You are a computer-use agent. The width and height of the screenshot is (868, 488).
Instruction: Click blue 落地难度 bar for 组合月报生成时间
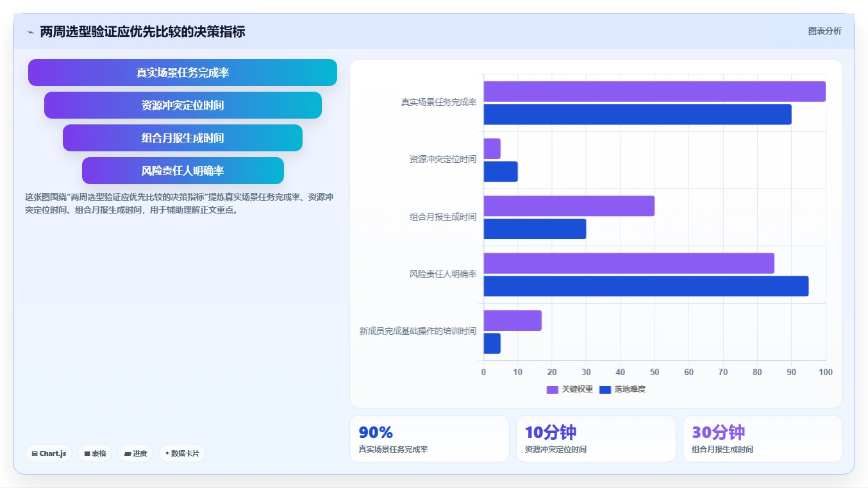[535, 229]
